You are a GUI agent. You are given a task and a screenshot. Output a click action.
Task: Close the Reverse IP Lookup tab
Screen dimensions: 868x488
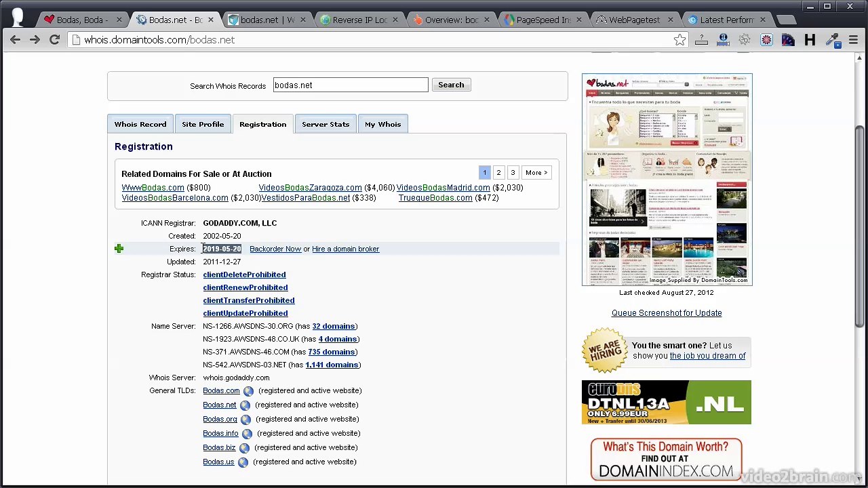(x=395, y=20)
